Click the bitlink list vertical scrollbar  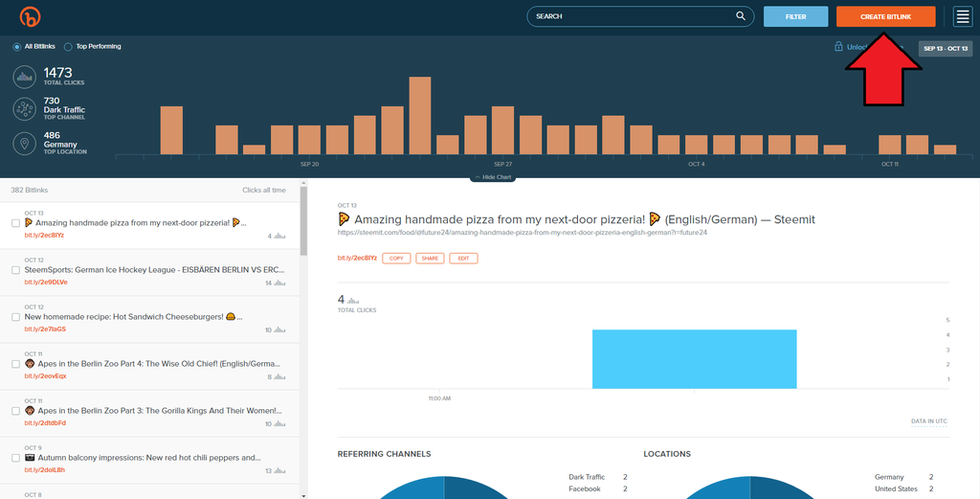tap(303, 220)
